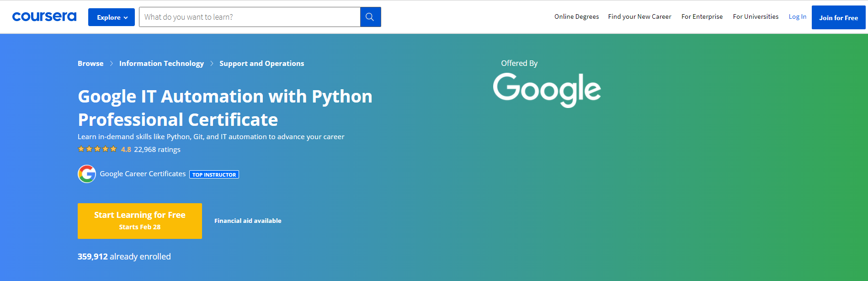Click the 'Offered By' label
Image resolution: width=868 pixels, height=281 pixels.
point(519,63)
